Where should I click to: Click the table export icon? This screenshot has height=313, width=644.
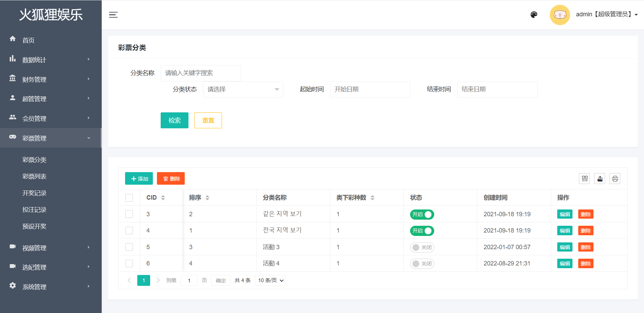[x=600, y=179]
